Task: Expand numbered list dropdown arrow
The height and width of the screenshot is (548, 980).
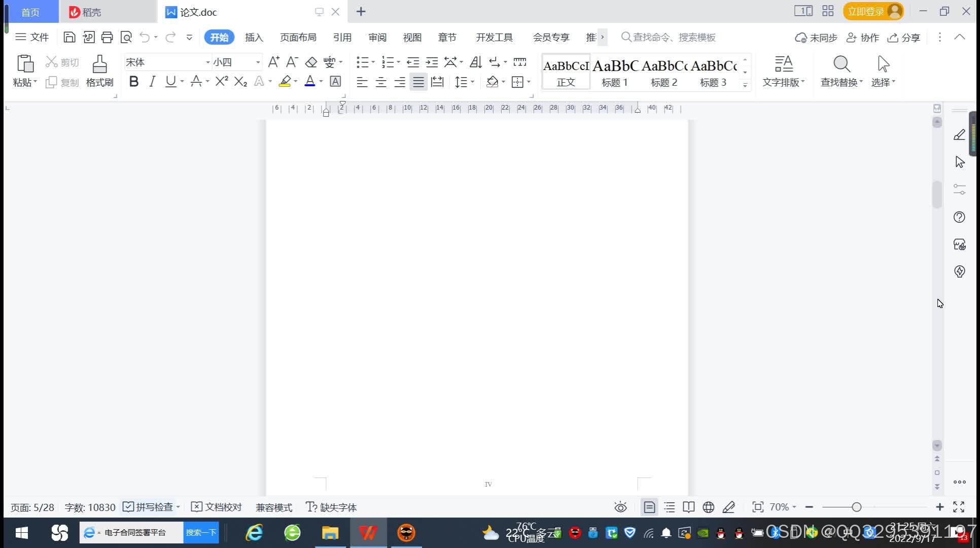Action: [398, 62]
